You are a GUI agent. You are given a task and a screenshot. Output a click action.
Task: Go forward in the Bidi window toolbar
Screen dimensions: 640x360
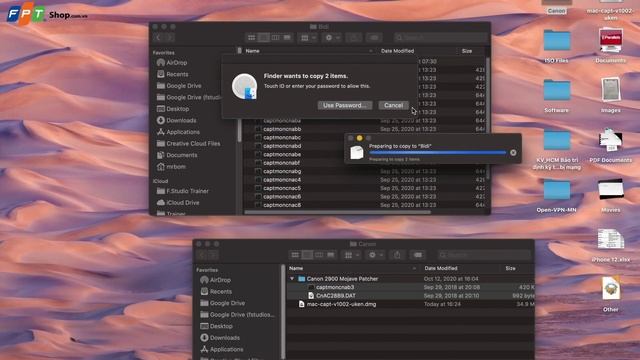170,38
